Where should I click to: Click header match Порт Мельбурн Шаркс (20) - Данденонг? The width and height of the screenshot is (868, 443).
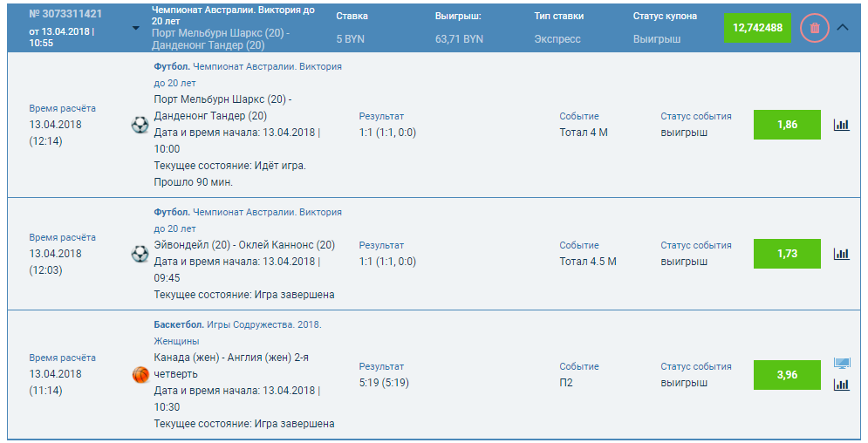click(x=221, y=39)
